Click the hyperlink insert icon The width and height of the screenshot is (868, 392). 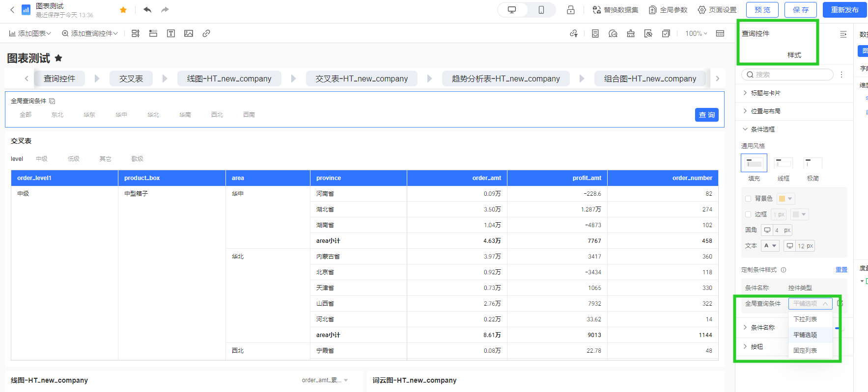pyautogui.click(x=206, y=33)
